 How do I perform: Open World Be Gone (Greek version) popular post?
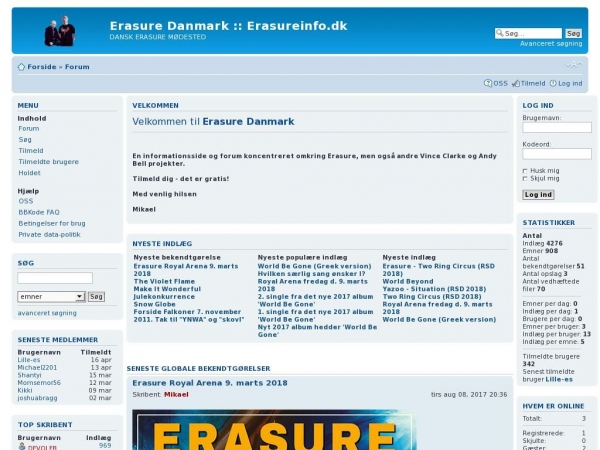click(315, 266)
